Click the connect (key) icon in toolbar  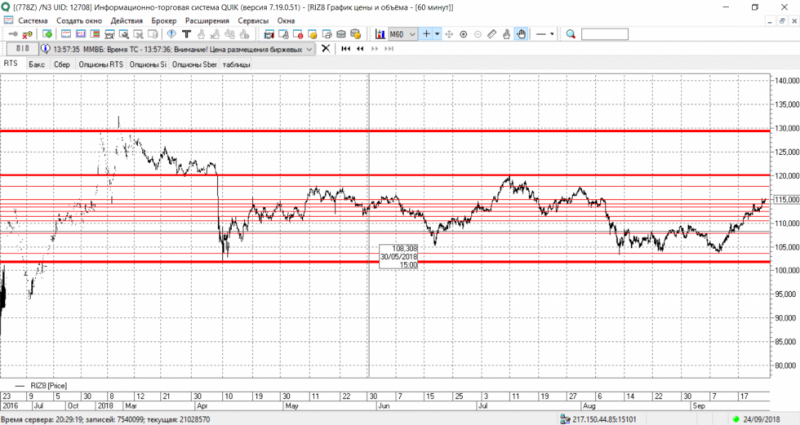[x=13, y=34]
